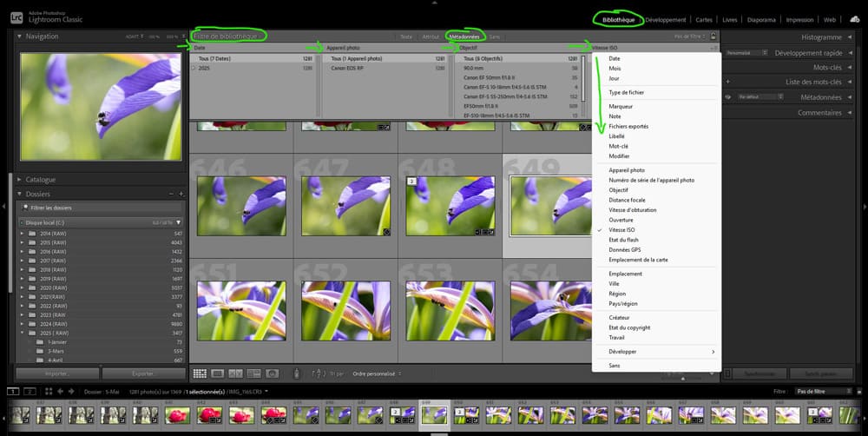Screen dimensions: 868x436
Task: Open people view mode
Action: coord(273,373)
